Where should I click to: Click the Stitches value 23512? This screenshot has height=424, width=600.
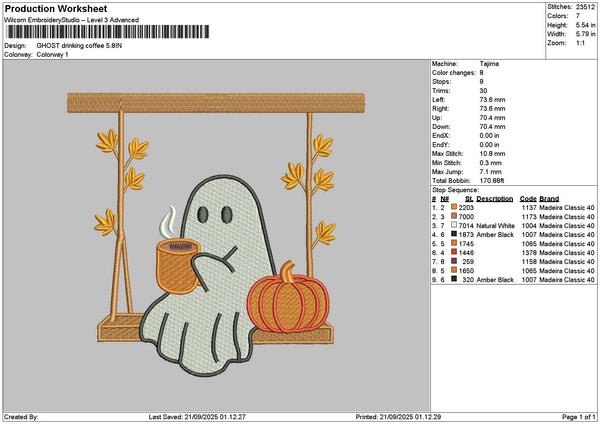coord(585,6)
